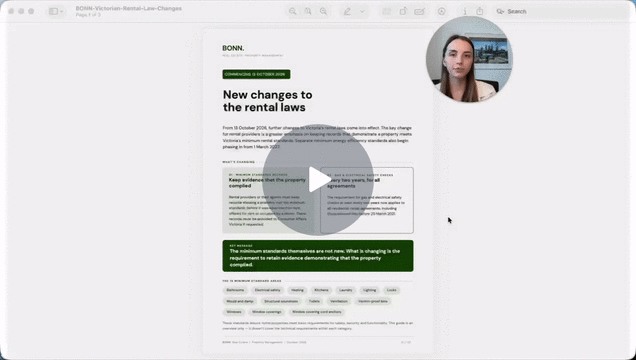Click the Window coverings tag
The width and height of the screenshot is (636, 360).
point(267,312)
